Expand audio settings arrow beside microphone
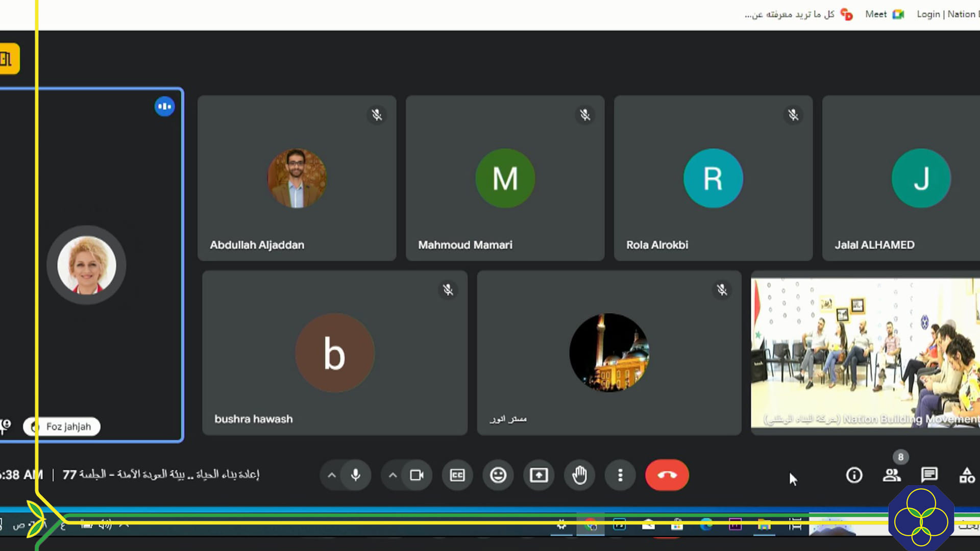This screenshot has width=980, height=551. [332, 475]
